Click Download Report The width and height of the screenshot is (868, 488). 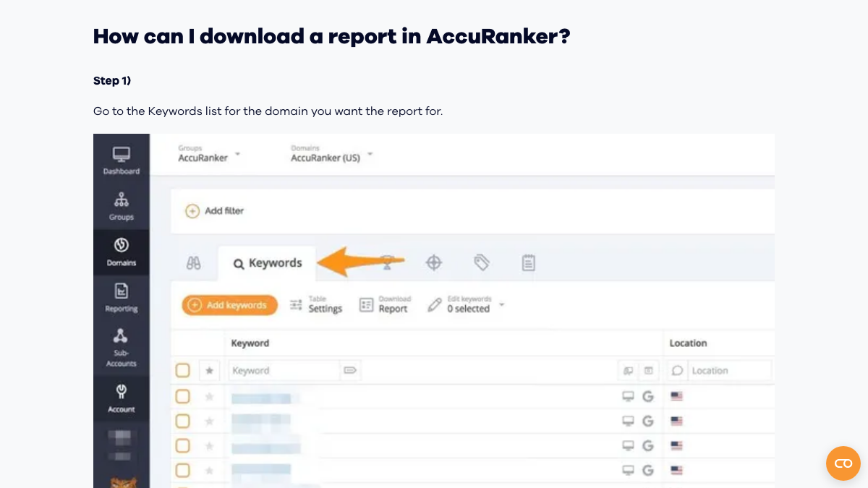386,304
